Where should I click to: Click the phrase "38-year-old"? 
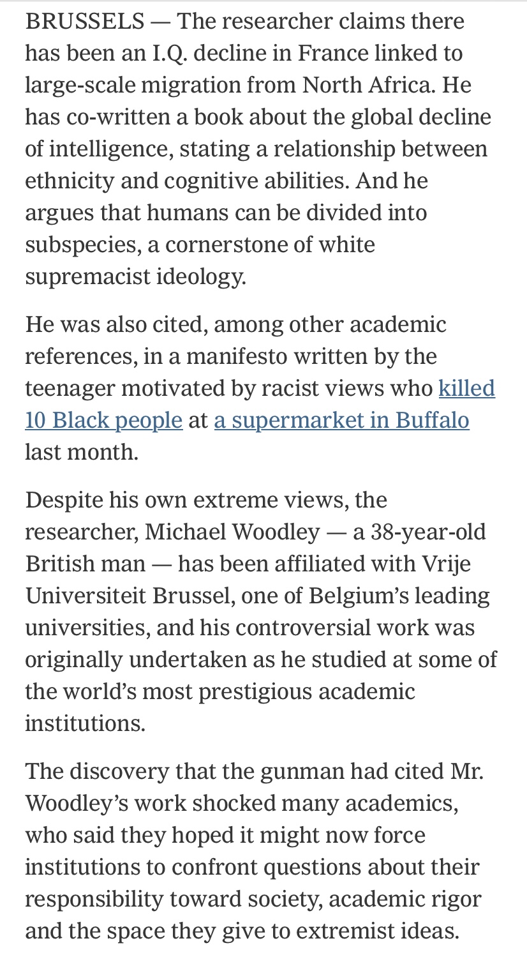click(x=429, y=532)
